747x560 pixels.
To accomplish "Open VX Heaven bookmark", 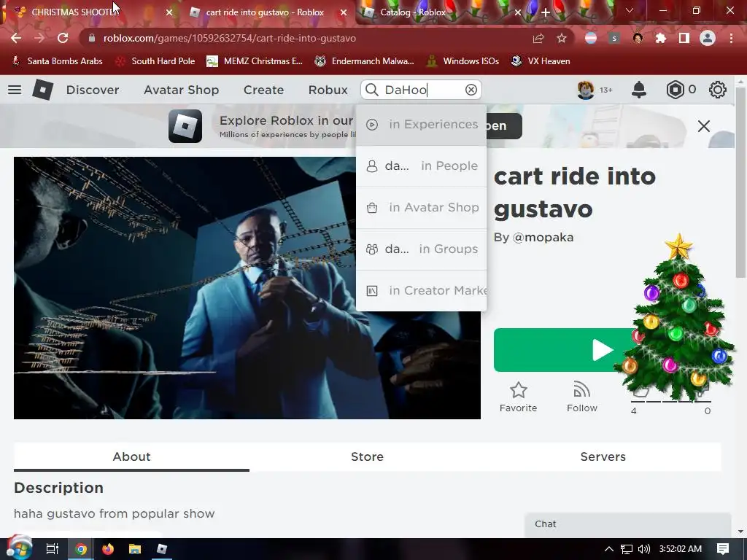I will tap(541, 61).
